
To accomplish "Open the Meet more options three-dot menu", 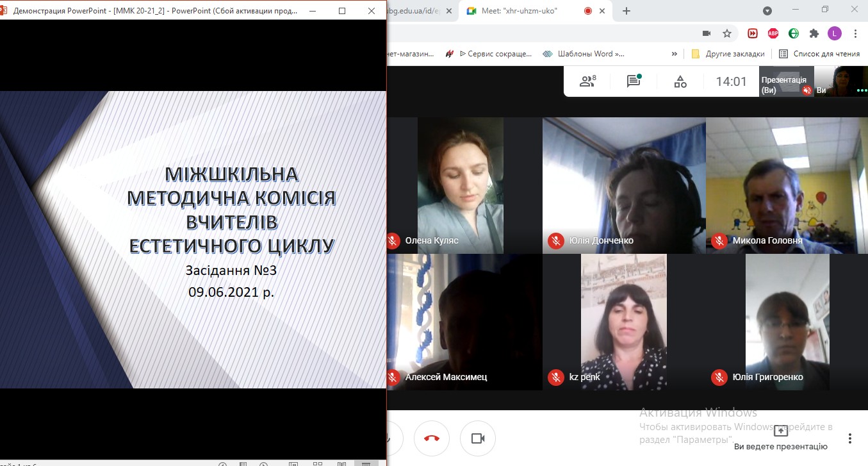I will [x=849, y=438].
